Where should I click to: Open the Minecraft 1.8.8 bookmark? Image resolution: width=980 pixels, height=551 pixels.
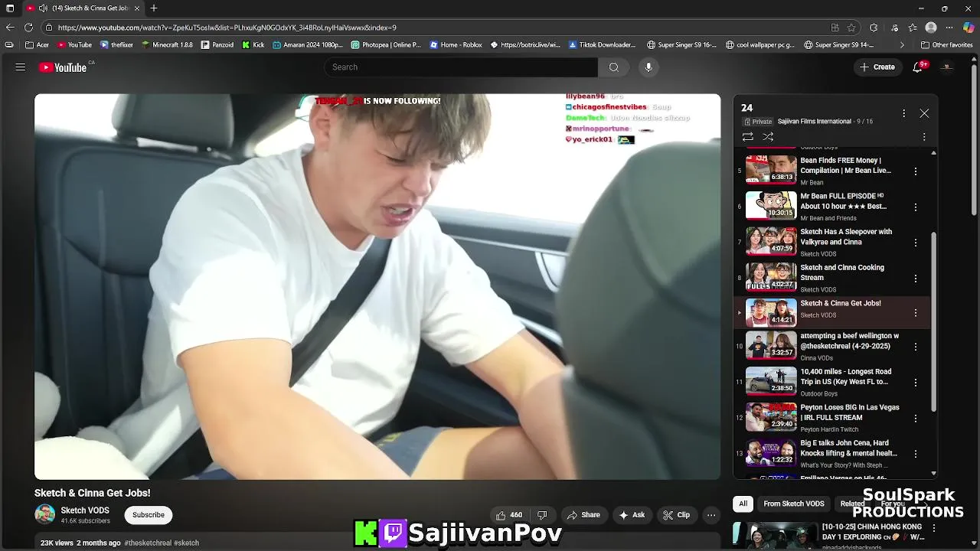point(167,45)
